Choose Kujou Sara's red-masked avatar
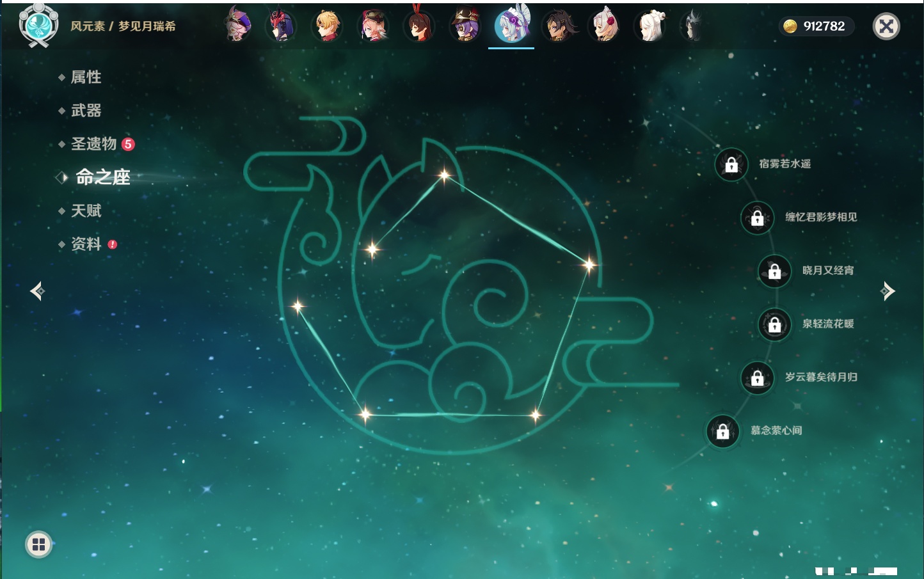Viewport: 924px width, 579px height. click(x=282, y=27)
